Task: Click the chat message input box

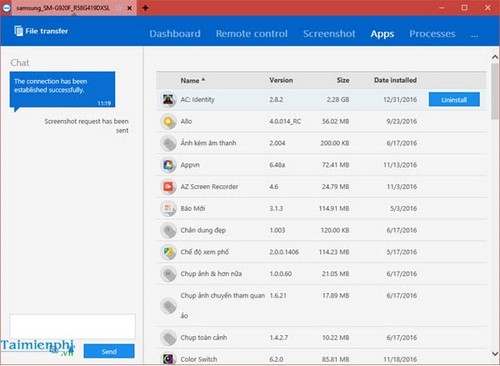Action: [x=73, y=326]
